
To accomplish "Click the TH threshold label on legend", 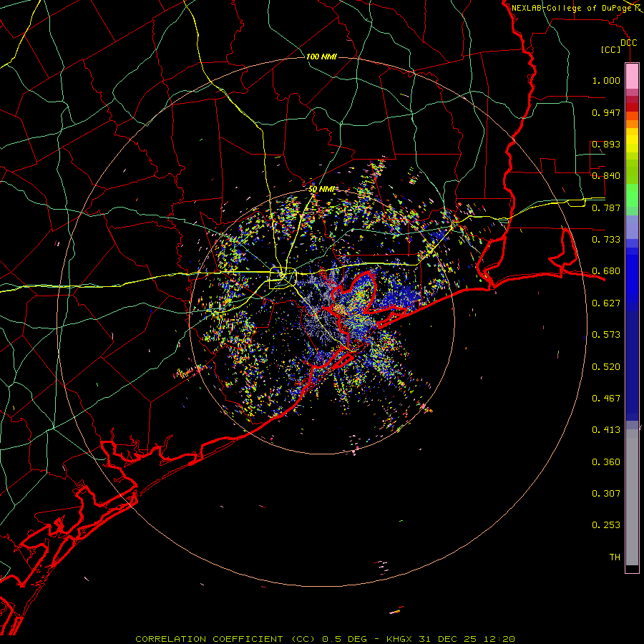I will [615, 557].
